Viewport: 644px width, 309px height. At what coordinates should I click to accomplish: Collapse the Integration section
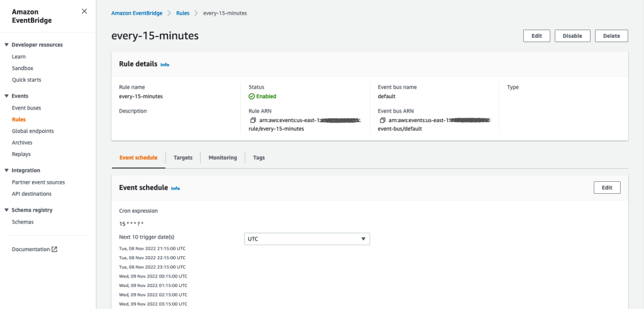click(6, 171)
